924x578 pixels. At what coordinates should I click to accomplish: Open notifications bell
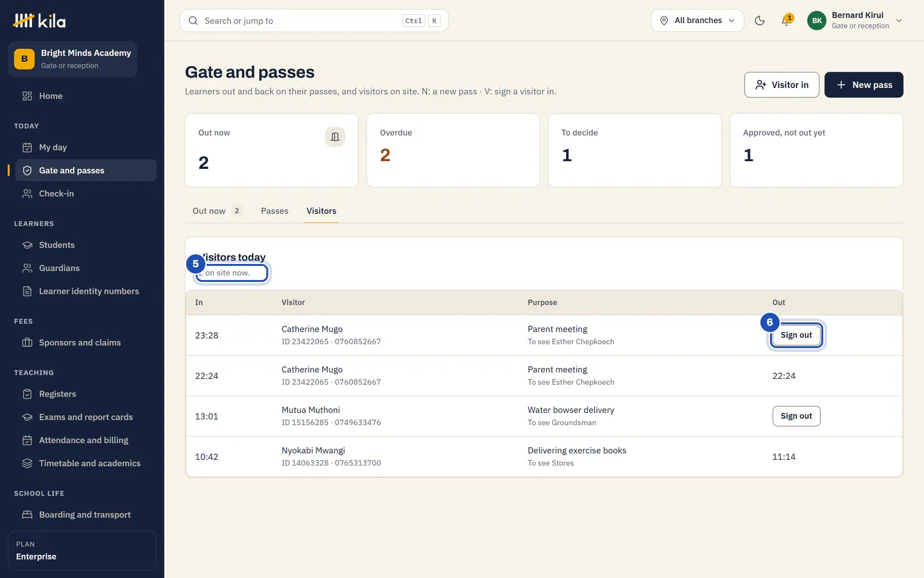(x=786, y=21)
